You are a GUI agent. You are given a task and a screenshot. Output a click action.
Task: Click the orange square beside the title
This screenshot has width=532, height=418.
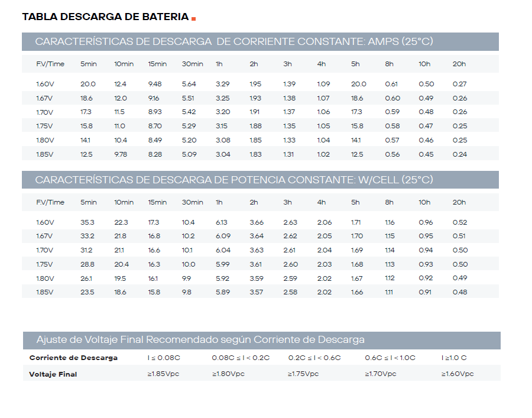(193, 19)
